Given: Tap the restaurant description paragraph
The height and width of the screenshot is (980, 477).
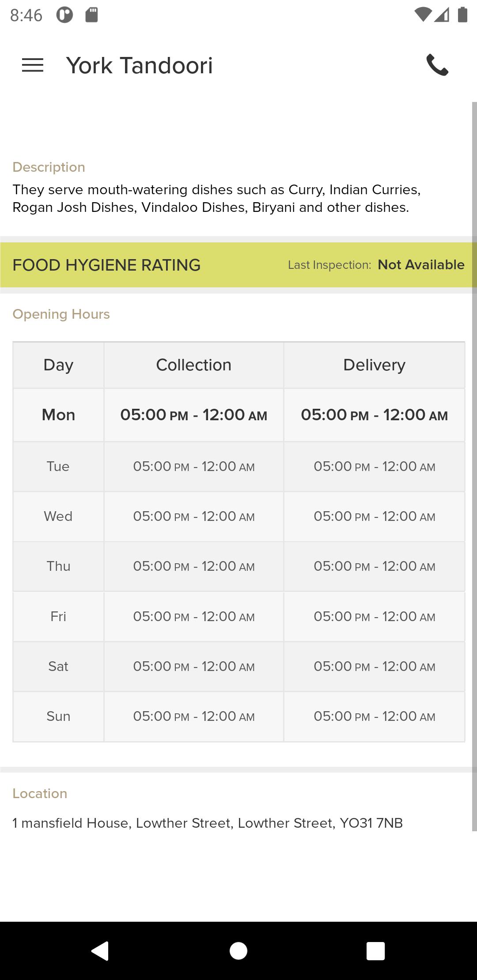Looking at the screenshot, I should (216, 198).
